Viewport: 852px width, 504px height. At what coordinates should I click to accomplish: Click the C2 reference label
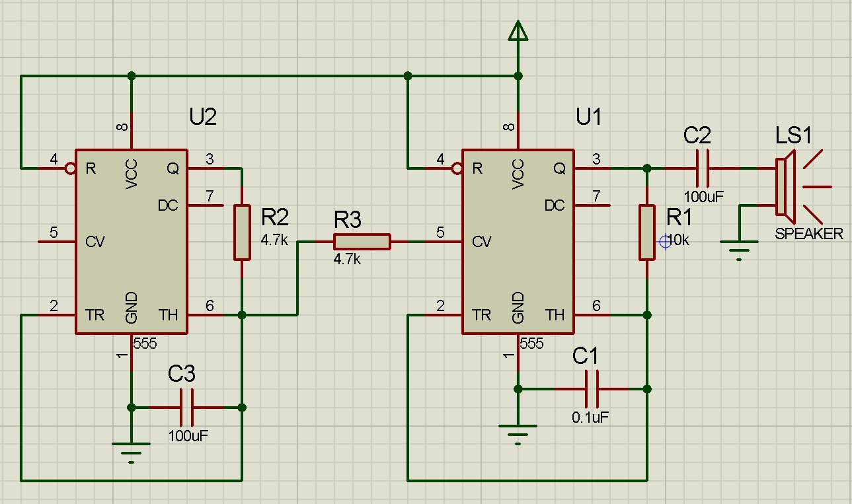coord(697,135)
